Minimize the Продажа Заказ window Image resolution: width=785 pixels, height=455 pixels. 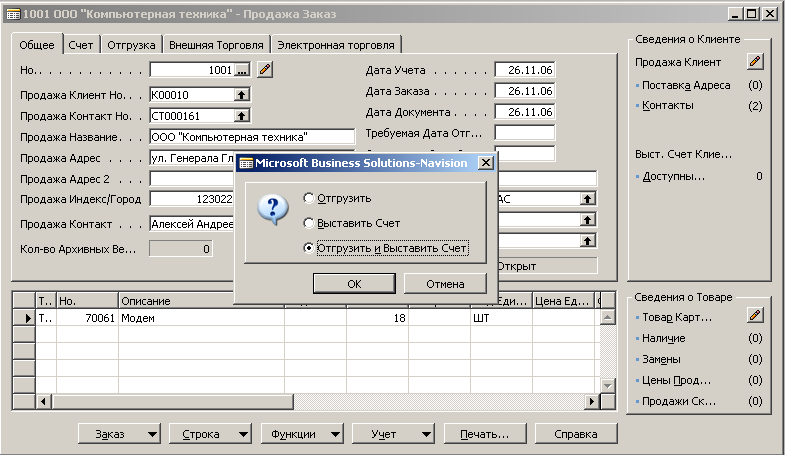[734, 14]
